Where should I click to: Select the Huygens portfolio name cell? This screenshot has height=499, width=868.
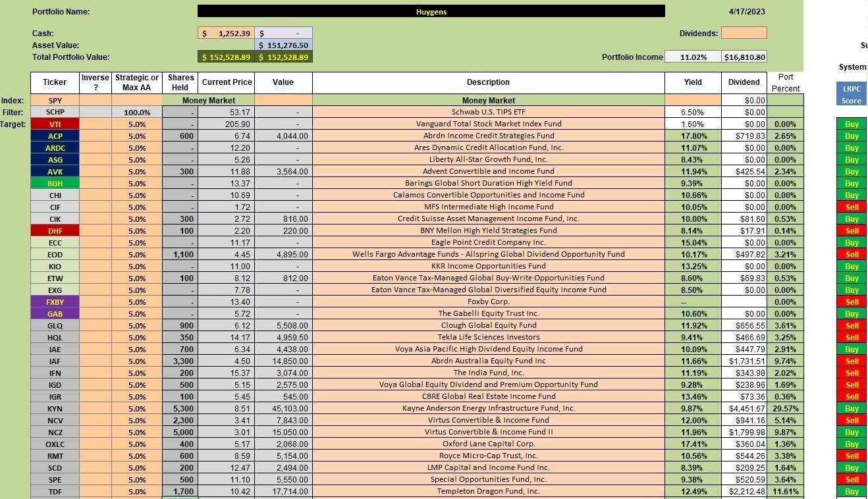coord(431,11)
